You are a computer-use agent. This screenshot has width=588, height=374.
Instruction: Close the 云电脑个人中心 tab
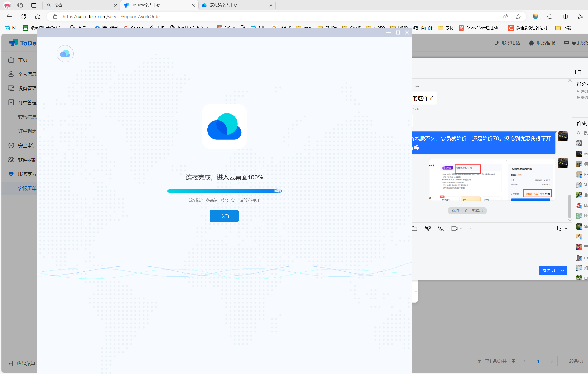click(271, 5)
